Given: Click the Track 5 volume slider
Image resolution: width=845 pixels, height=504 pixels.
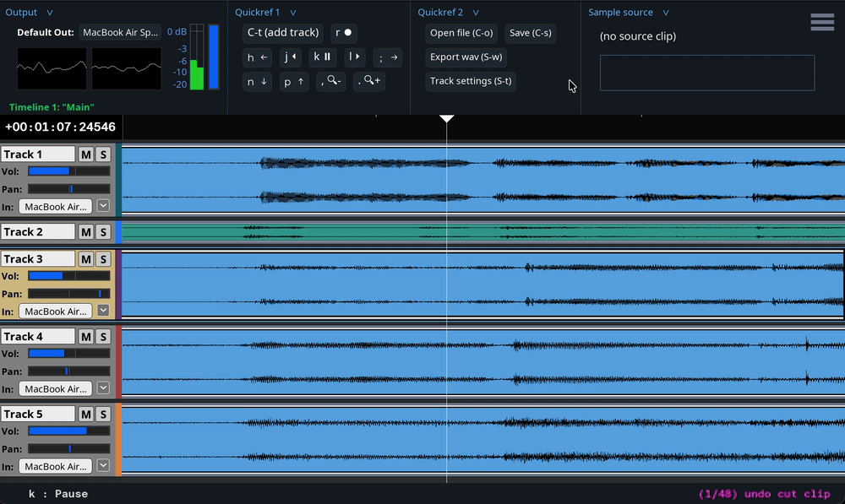Looking at the screenshot, I should pyautogui.click(x=68, y=431).
